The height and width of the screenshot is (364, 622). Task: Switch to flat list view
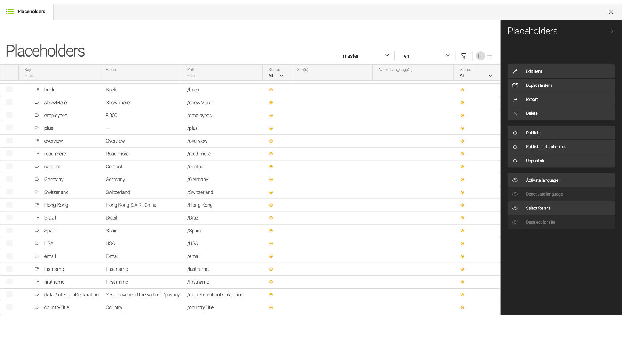490,56
